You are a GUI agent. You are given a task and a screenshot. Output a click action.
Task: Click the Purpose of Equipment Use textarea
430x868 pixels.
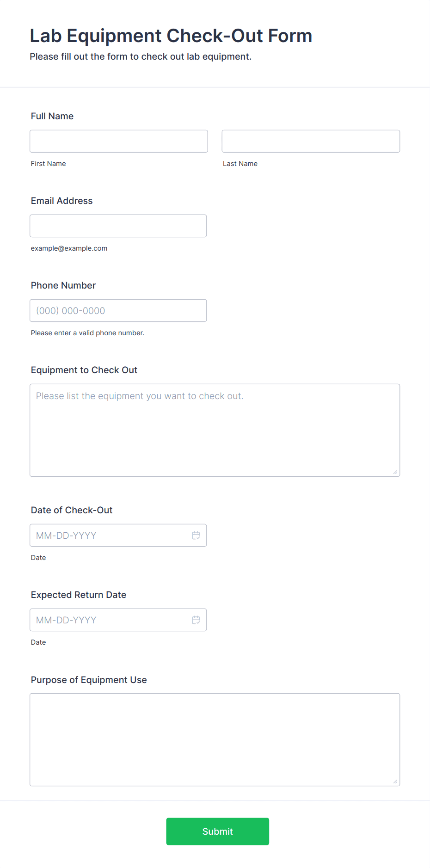tap(215, 739)
